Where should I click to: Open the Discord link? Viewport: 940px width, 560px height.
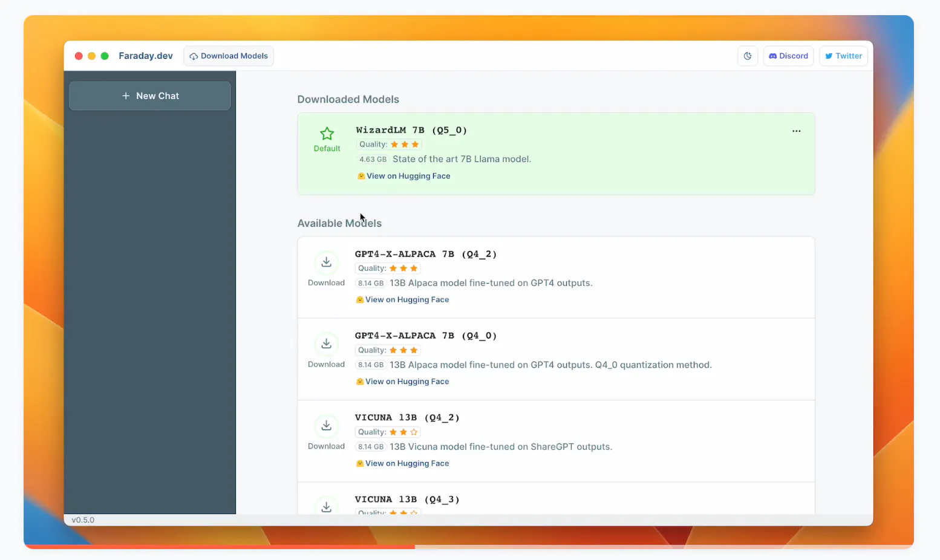click(x=788, y=56)
